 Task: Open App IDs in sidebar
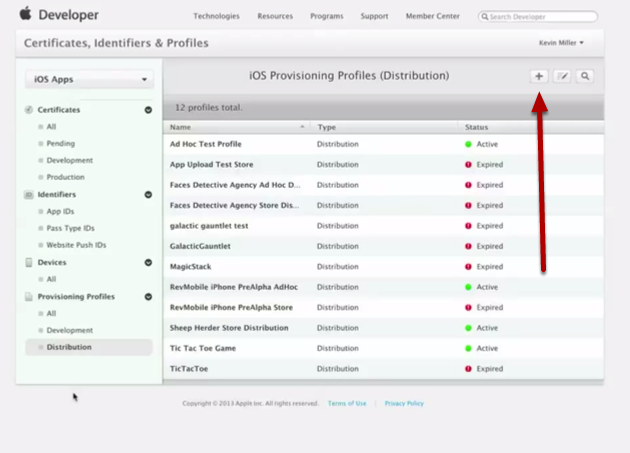tap(60, 211)
